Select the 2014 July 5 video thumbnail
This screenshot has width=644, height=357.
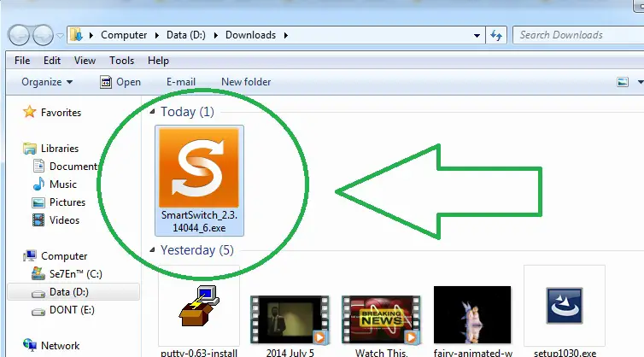click(x=290, y=319)
